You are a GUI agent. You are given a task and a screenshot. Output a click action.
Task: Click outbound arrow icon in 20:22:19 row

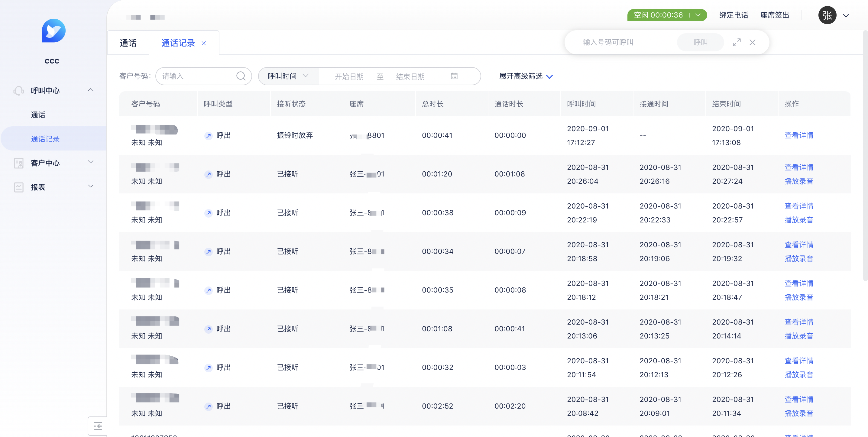click(x=209, y=213)
